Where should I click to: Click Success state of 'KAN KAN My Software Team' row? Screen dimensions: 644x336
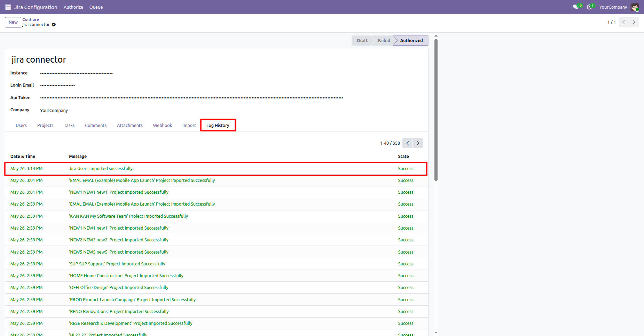tap(406, 216)
